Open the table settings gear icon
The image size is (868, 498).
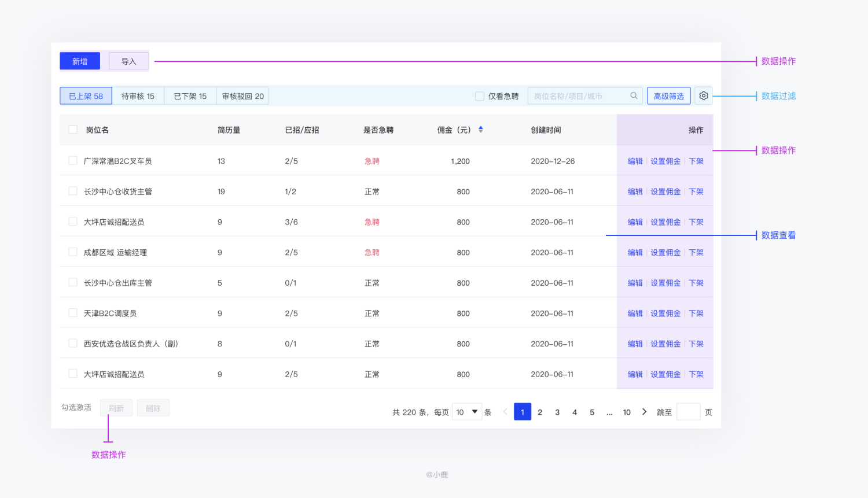pyautogui.click(x=704, y=96)
